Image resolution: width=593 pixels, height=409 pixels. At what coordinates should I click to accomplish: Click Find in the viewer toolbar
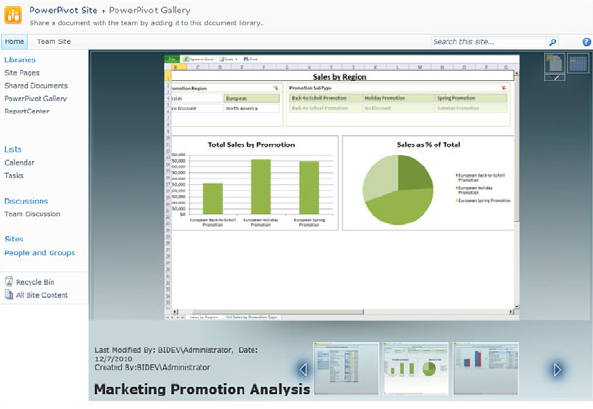click(250, 59)
